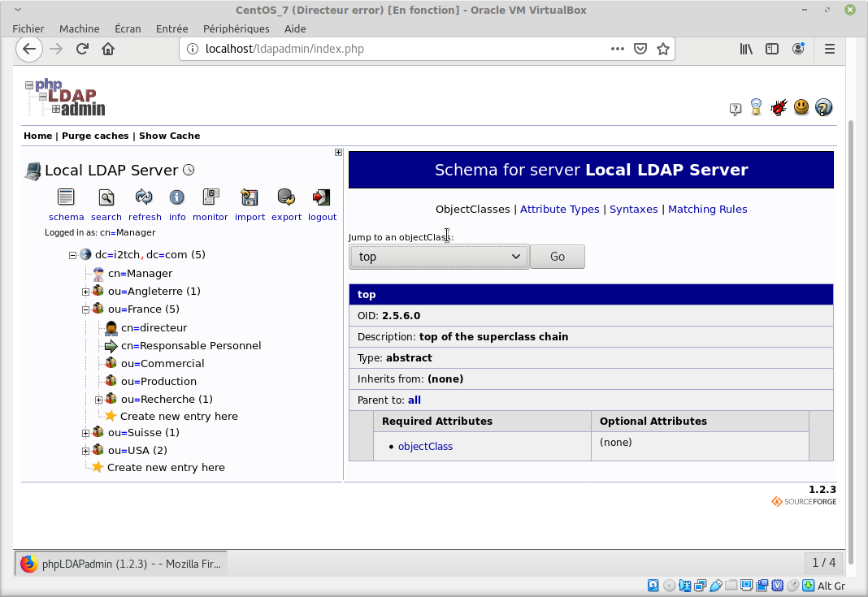Select cn=directeur entry in tree
Screen dimensions: 868x597
pyautogui.click(x=154, y=328)
